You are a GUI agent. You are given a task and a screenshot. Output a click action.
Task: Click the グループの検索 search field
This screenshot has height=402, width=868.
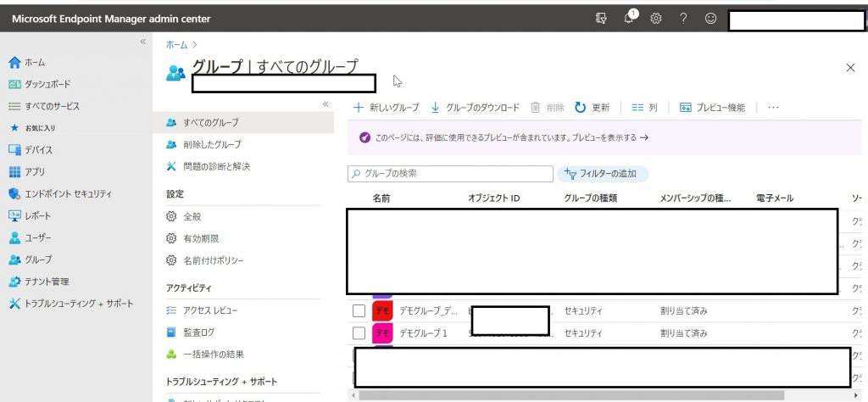tap(450, 173)
